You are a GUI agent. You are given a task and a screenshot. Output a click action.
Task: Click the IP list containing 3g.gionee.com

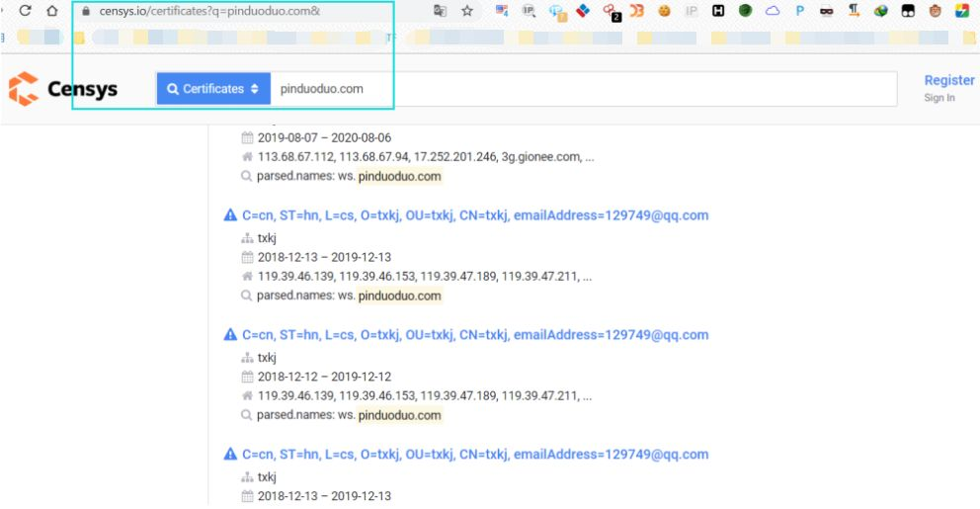pyautogui.click(x=426, y=157)
